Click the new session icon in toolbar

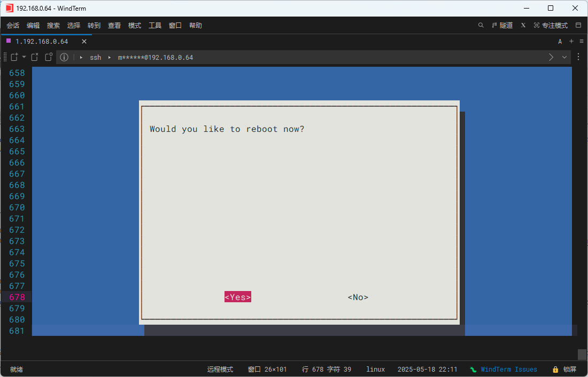coord(14,57)
